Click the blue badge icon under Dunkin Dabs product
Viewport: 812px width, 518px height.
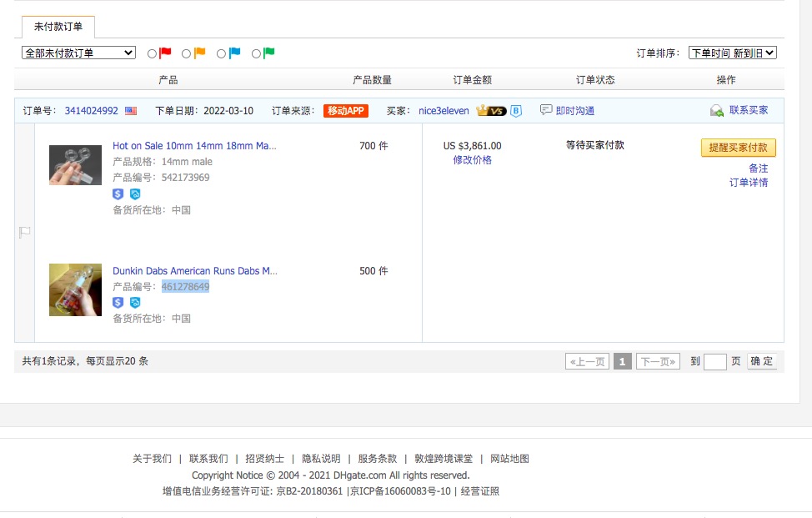pyautogui.click(x=135, y=302)
